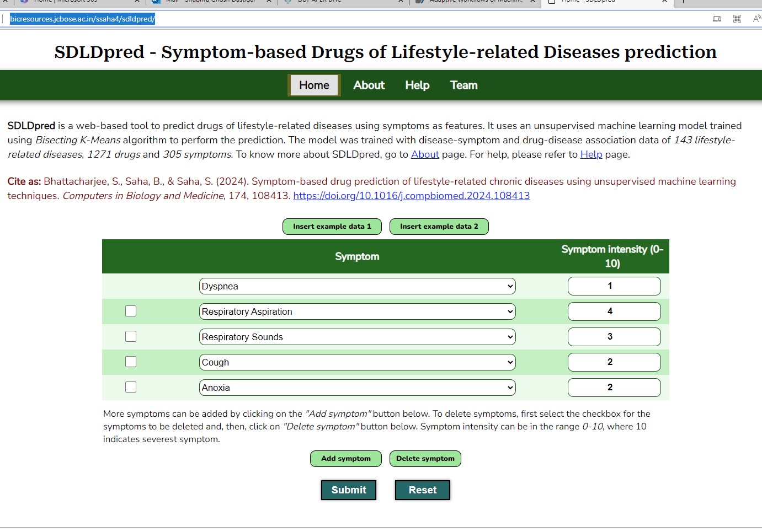Reset the symptom form
This screenshot has height=532, width=762.
pyautogui.click(x=423, y=490)
